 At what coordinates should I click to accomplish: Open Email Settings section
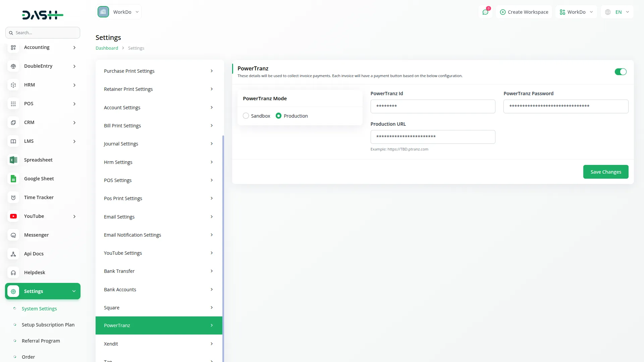[x=159, y=217]
